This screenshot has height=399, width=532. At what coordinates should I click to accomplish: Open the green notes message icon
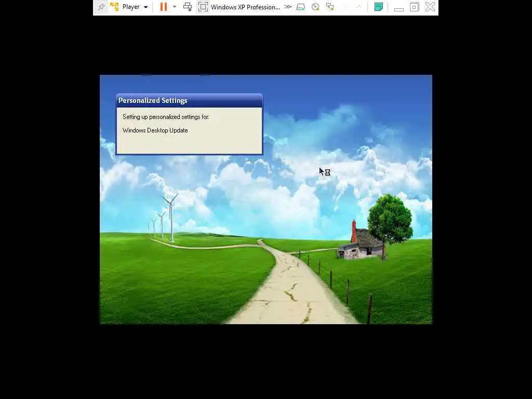pos(379,7)
